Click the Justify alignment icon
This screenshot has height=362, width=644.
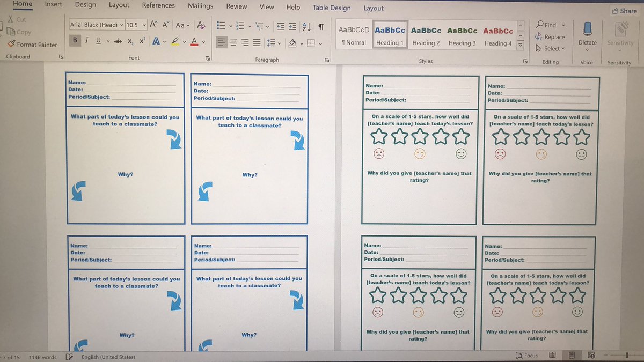tap(257, 42)
